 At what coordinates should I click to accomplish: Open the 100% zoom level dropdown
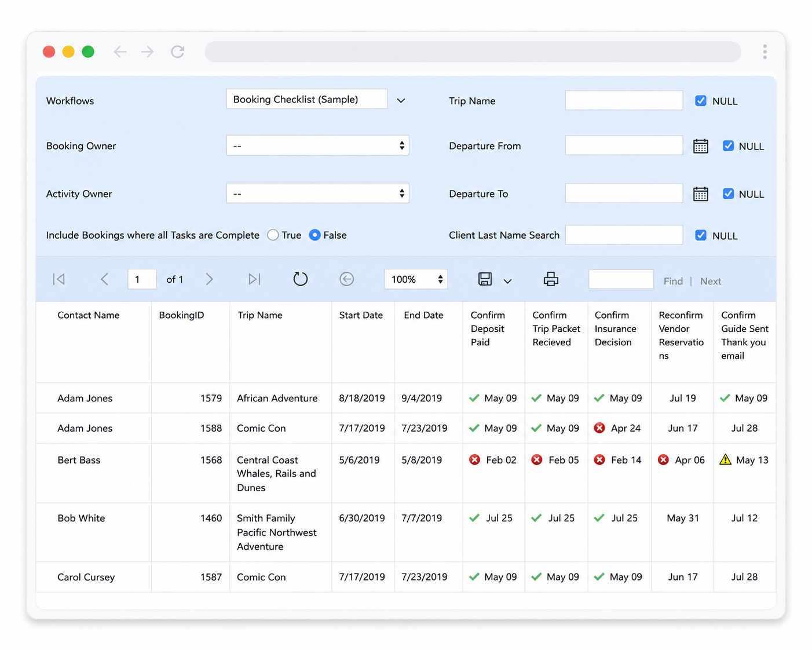[x=416, y=279]
